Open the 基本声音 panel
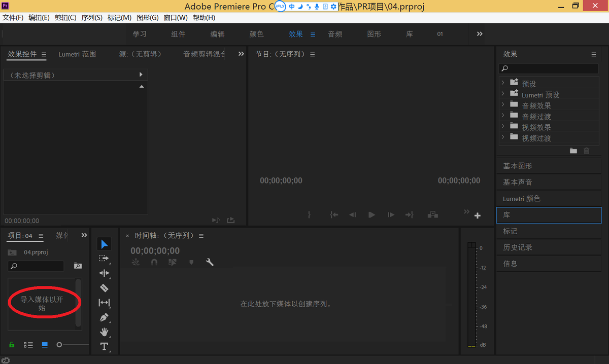609x364 pixels. click(549, 182)
